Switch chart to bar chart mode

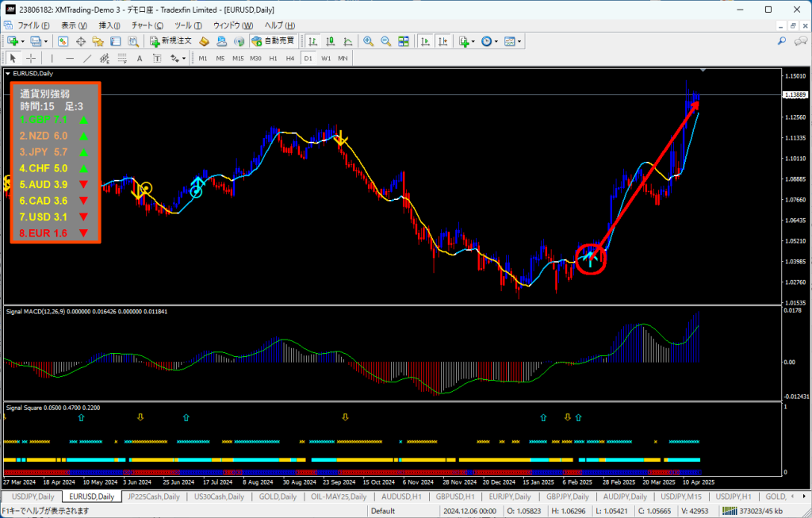(x=312, y=41)
